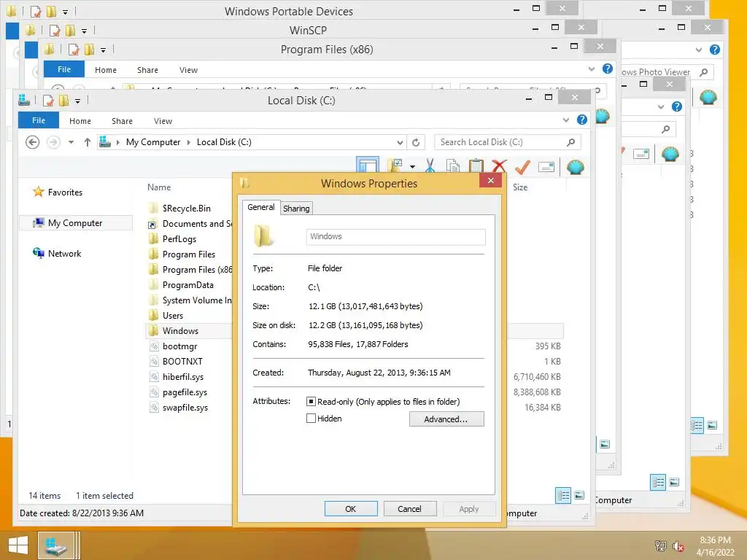
Task: Click the Paste clipboard icon
Action: click(476, 166)
